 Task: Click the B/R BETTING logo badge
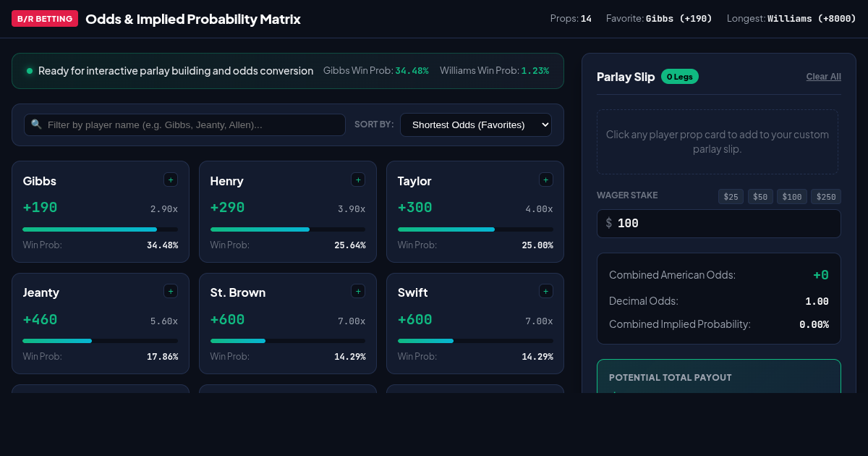(x=45, y=19)
